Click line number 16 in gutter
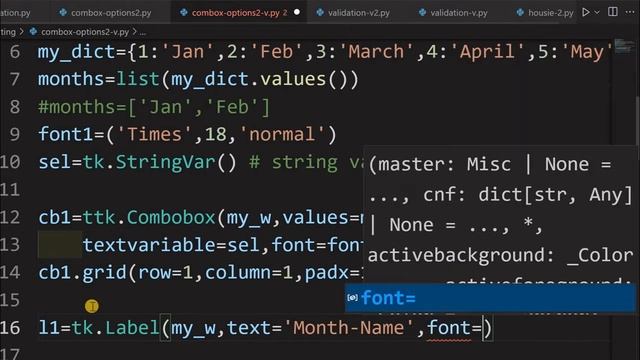The width and height of the screenshot is (640, 360). (x=11, y=328)
